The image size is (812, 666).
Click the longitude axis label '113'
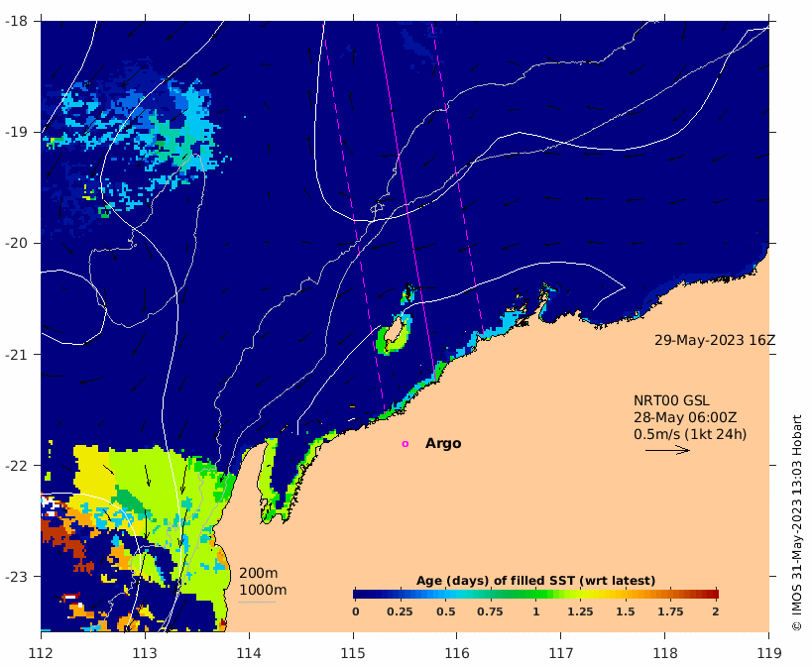click(145, 653)
